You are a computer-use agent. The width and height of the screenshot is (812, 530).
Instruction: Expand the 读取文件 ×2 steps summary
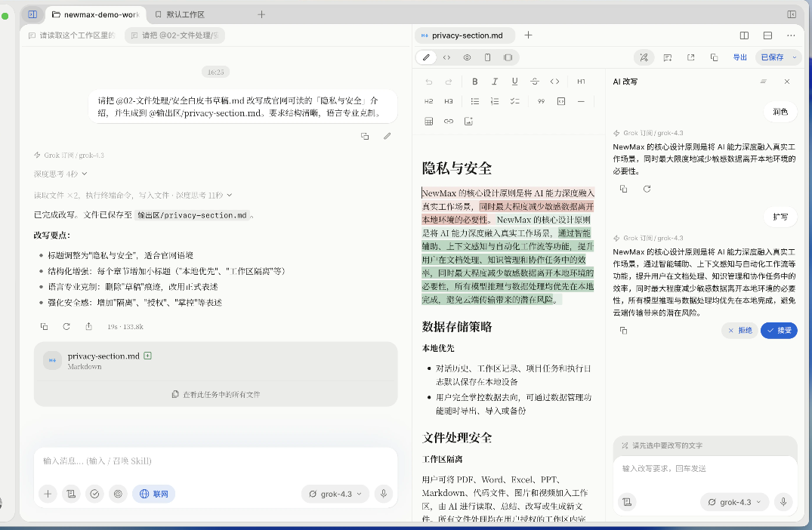(133, 195)
